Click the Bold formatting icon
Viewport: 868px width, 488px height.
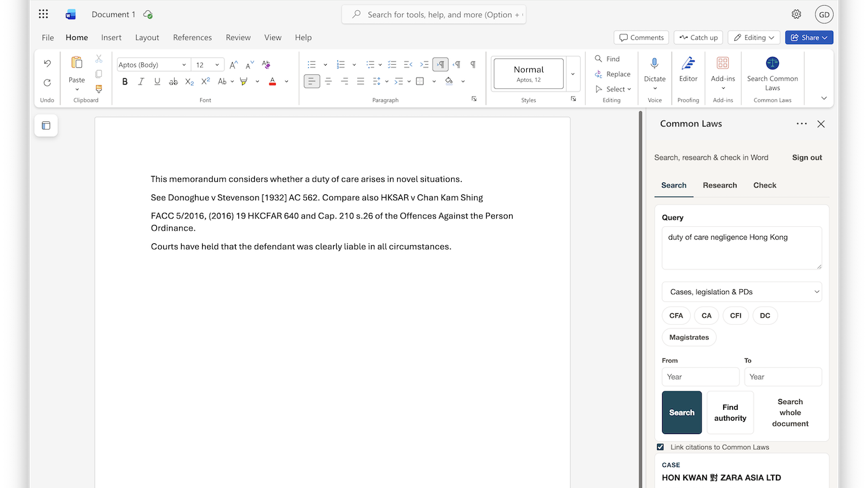click(125, 81)
